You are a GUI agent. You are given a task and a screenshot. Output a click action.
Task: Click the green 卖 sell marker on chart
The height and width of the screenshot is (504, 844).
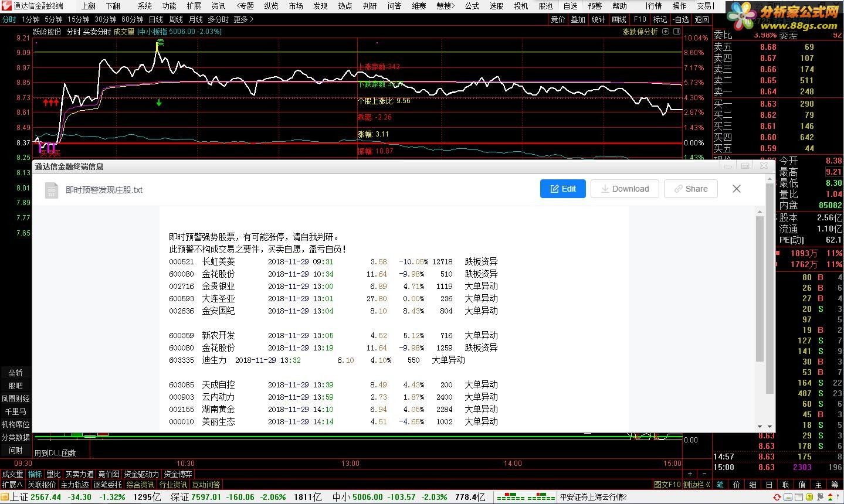click(160, 43)
